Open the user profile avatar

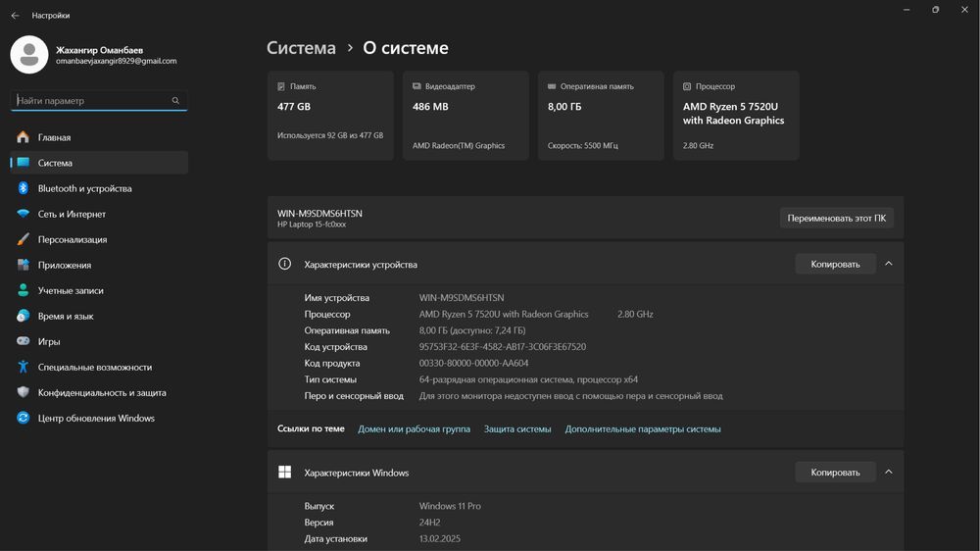point(28,54)
